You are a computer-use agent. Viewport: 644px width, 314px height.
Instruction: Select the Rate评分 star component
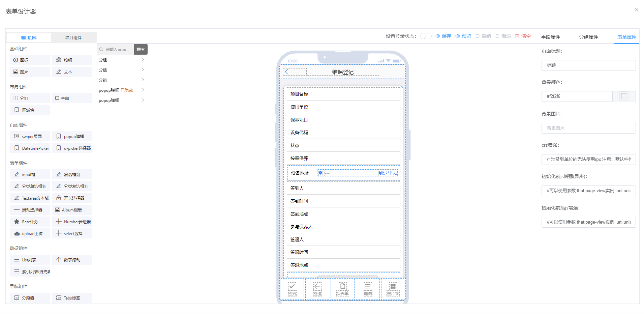click(x=30, y=222)
